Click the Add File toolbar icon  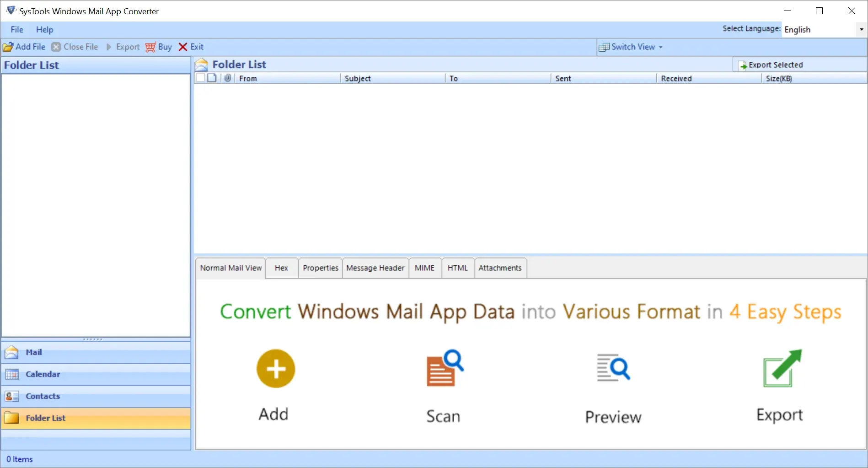coord(8,47)
